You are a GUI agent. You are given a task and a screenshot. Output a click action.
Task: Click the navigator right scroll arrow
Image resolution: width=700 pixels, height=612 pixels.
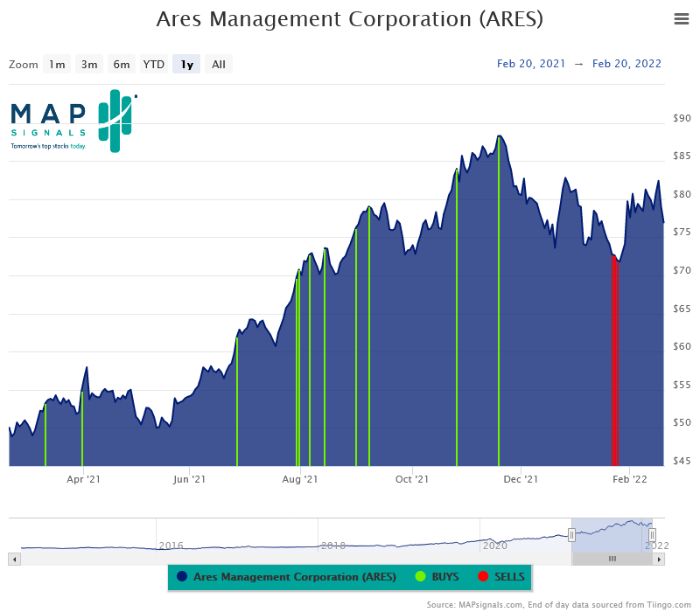[659, 559]
